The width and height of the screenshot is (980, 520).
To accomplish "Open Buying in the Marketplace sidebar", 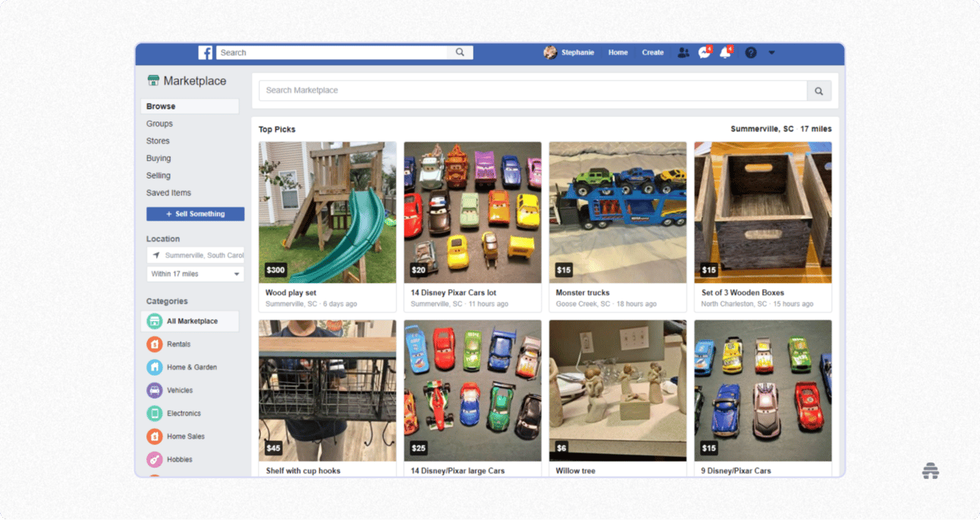I will 159,159.
